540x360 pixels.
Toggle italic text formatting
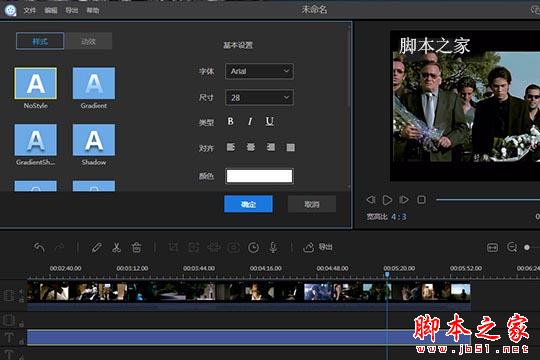tap(250, 121)
